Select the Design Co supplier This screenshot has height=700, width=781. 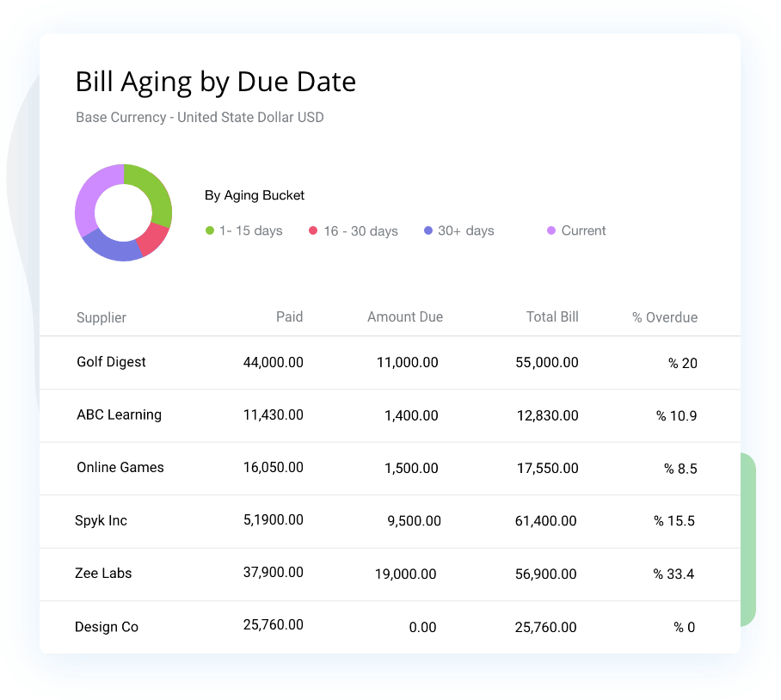(106, 627)
